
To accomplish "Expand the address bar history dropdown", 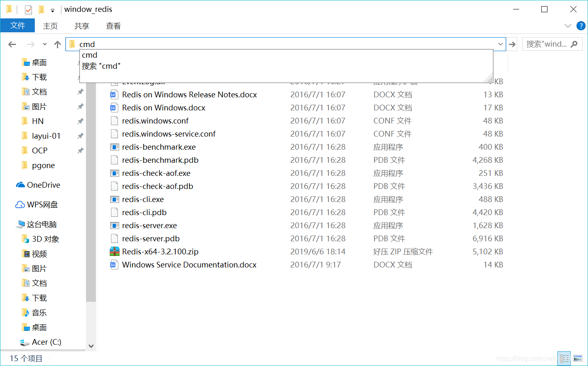I will point(500,44).
